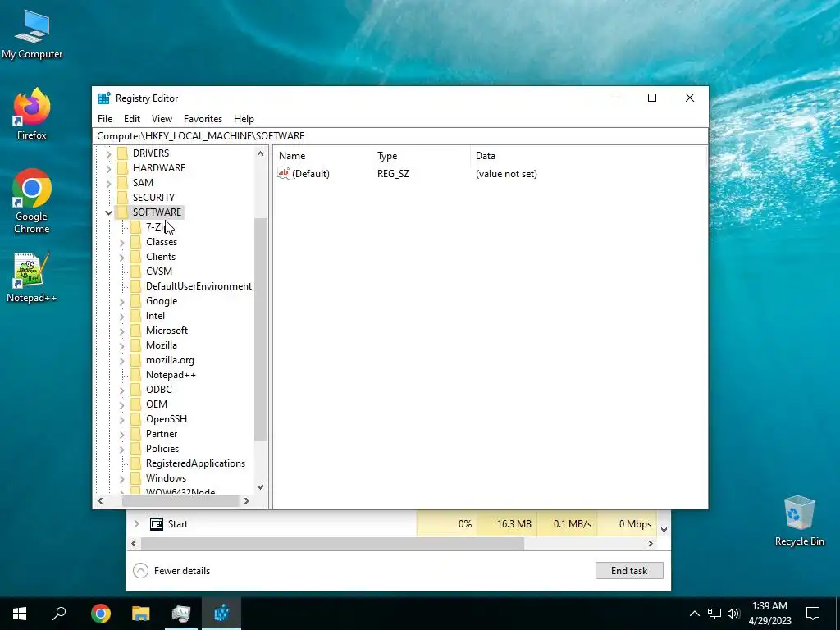The height and width of the screenshot is (630, 840).
Task: Select the (Default) string value icon
Action: tap(283, 173)
